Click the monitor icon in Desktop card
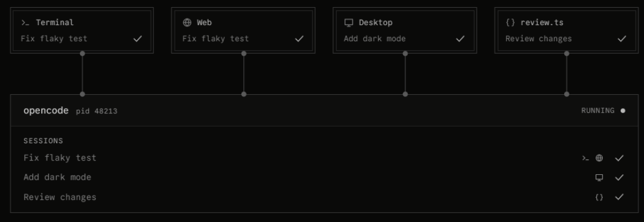Screen dimensions: 644x222 point(349,23)
